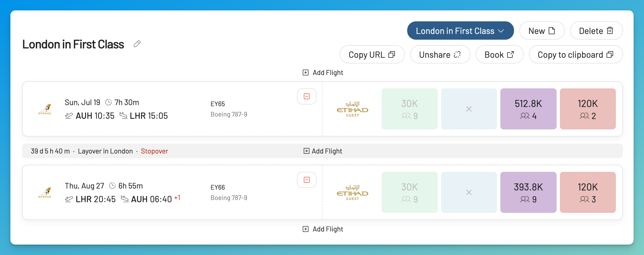Click Etihad Guest program logo for EY65

(352, 109)
